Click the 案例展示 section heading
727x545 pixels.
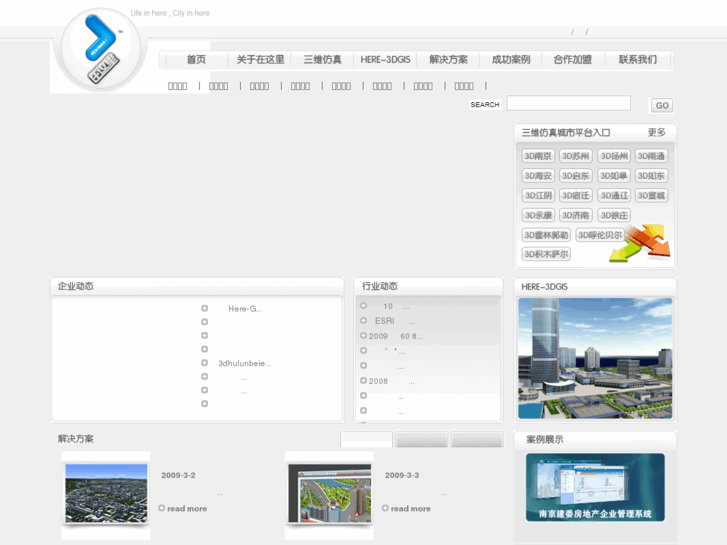[x=545, y=439]
